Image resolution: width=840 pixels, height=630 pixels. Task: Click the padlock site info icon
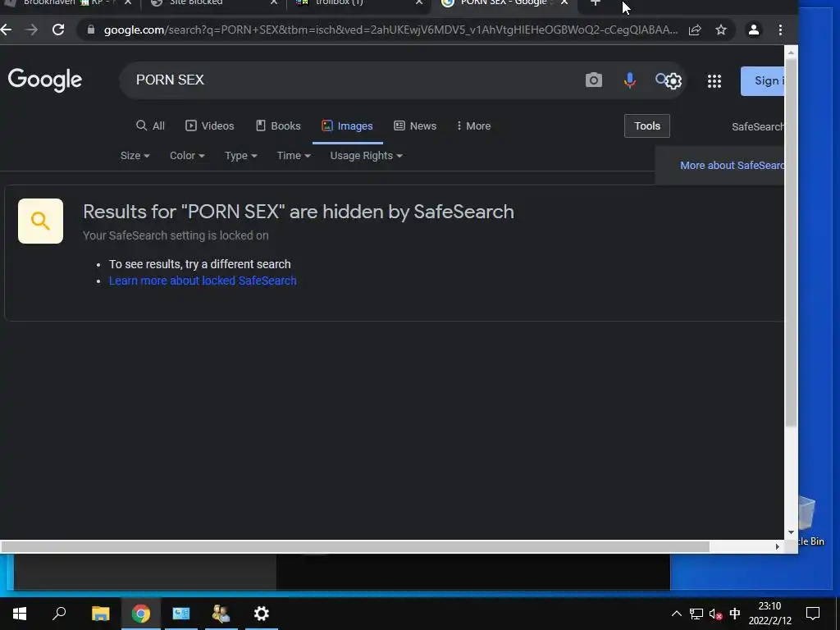coord(91,30)
